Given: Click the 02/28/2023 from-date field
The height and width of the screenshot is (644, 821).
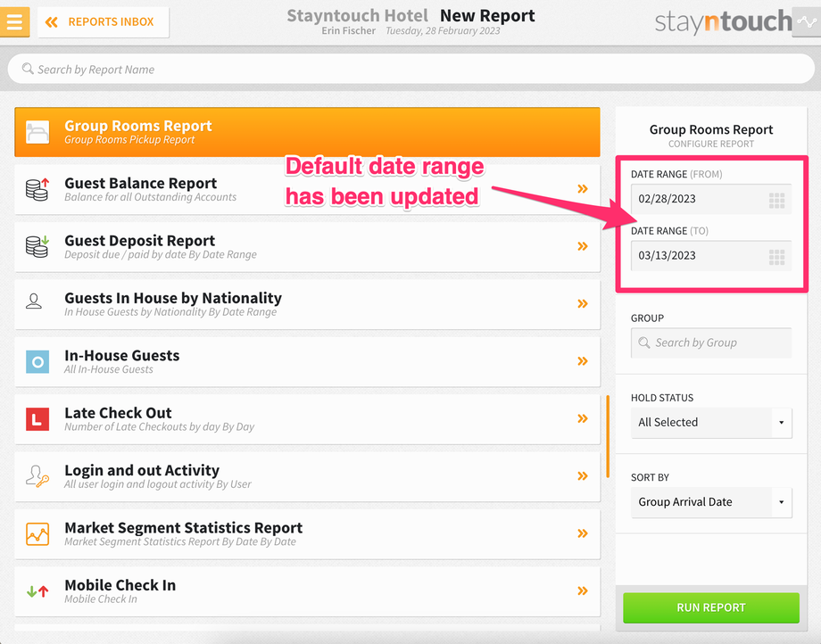Looking at the screenshot, I should point(711,199).
